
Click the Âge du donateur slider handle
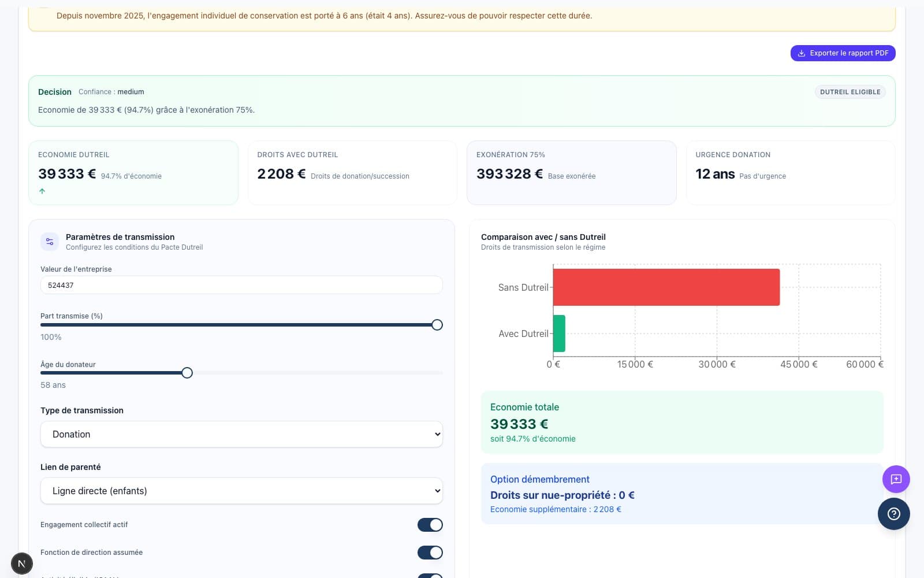pos(187,373)
